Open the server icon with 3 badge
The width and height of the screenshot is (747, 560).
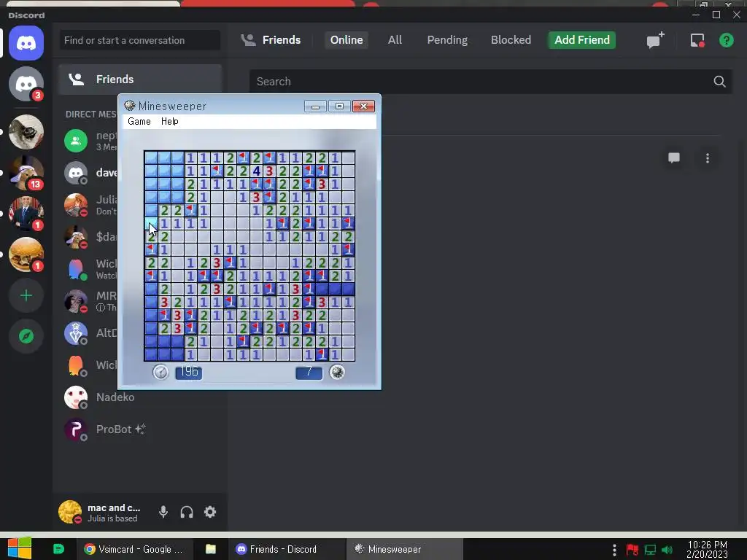[x=26, y=85]
